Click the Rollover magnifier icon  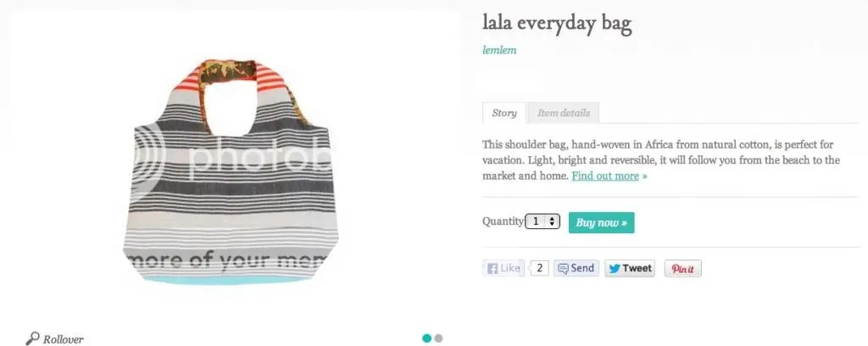pos(33,338)
